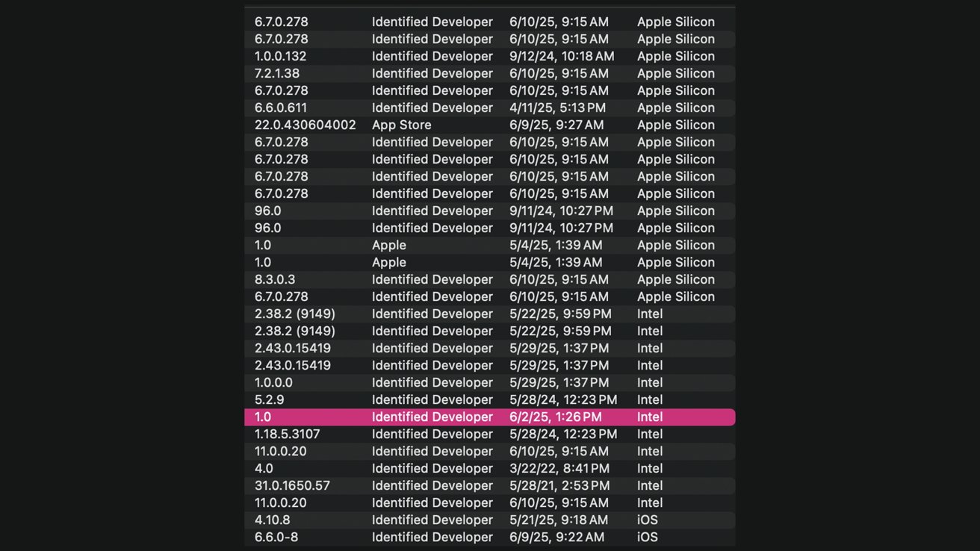Click the 6/2/25, 1:26 PM date cell
The image size is (980, 551).
click(555, 417)
